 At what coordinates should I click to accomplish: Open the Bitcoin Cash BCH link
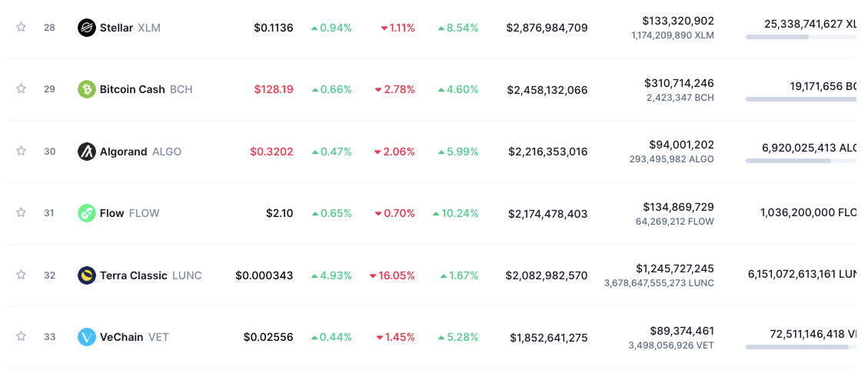tap(145, 89)
